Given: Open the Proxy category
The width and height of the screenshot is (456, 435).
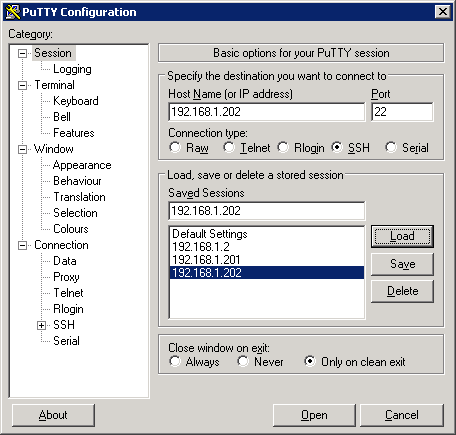Looking at the screenshot, I should click(66, 277).
